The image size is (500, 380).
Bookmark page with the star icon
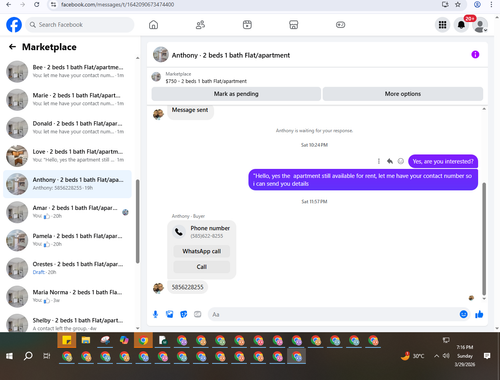pos(458,5)
